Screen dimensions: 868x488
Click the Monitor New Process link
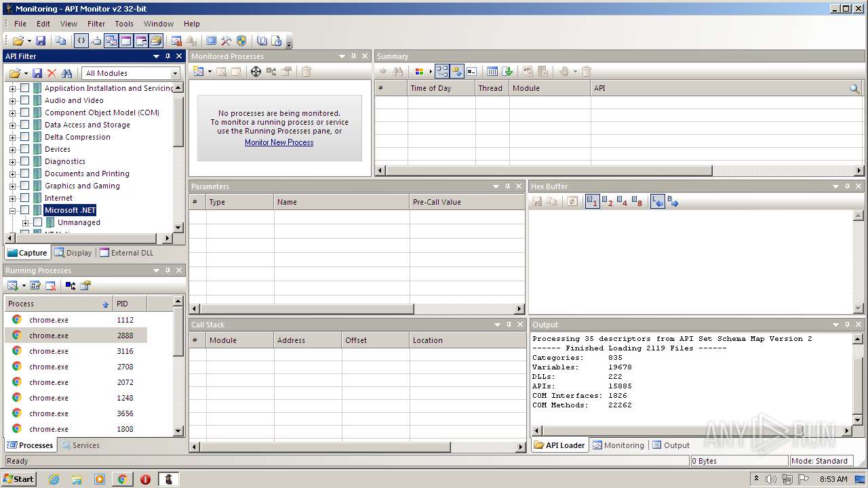click(279, 142)
